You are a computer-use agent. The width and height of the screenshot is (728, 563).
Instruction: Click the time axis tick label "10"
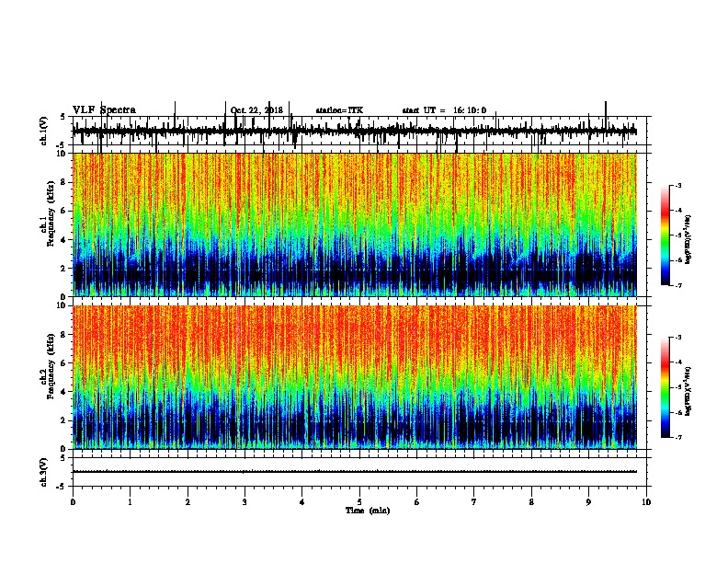(x=646, y=502)
